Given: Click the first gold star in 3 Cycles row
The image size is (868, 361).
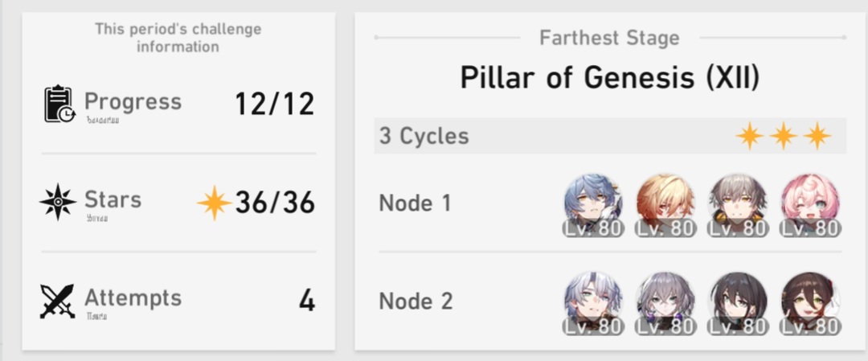Looking at the screenshot, I should 750,136.
